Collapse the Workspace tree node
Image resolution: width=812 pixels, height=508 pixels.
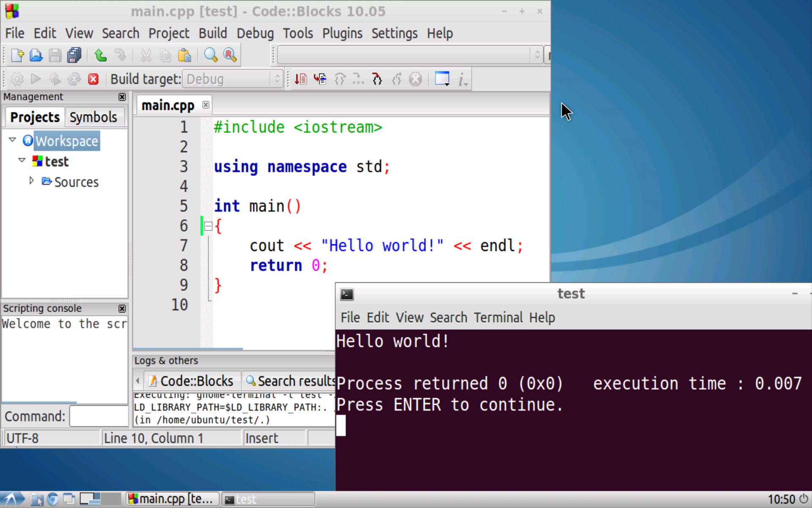(x=13, y=140)
